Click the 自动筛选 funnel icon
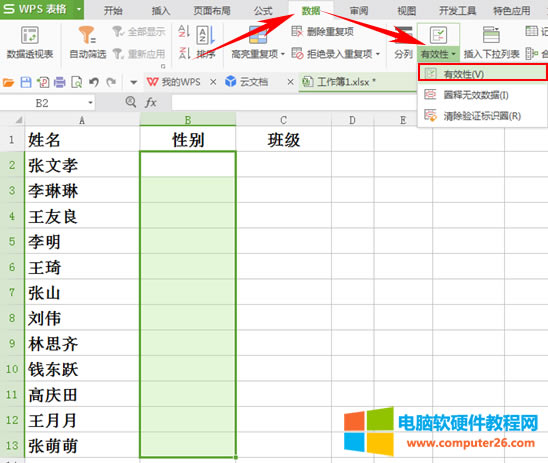Viewport: 548px width, 463px height. coord(87,35)
